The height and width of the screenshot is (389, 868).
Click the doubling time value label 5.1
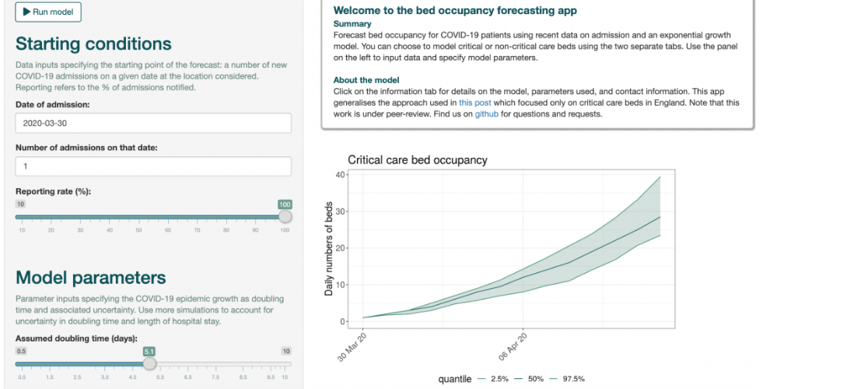point(149,351)
